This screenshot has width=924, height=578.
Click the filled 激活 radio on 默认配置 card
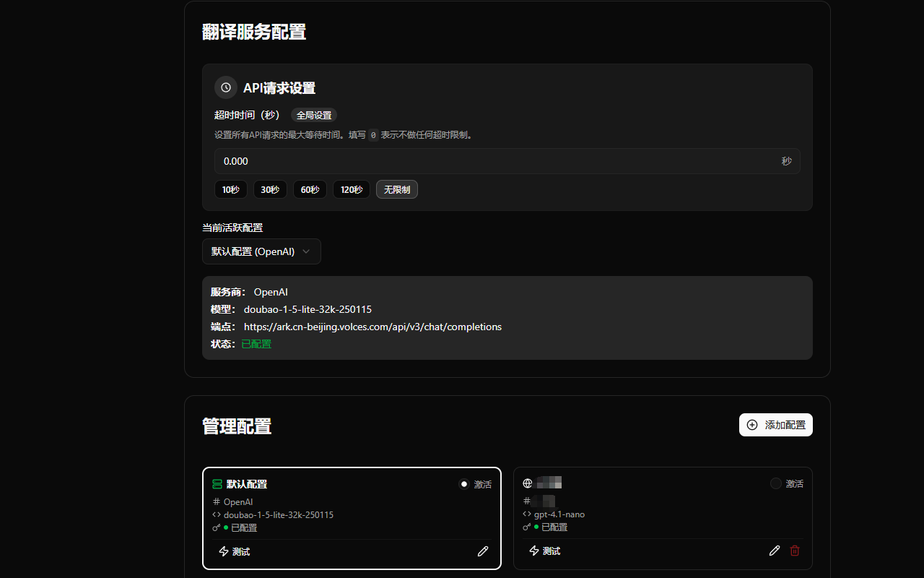coord(464,484)
